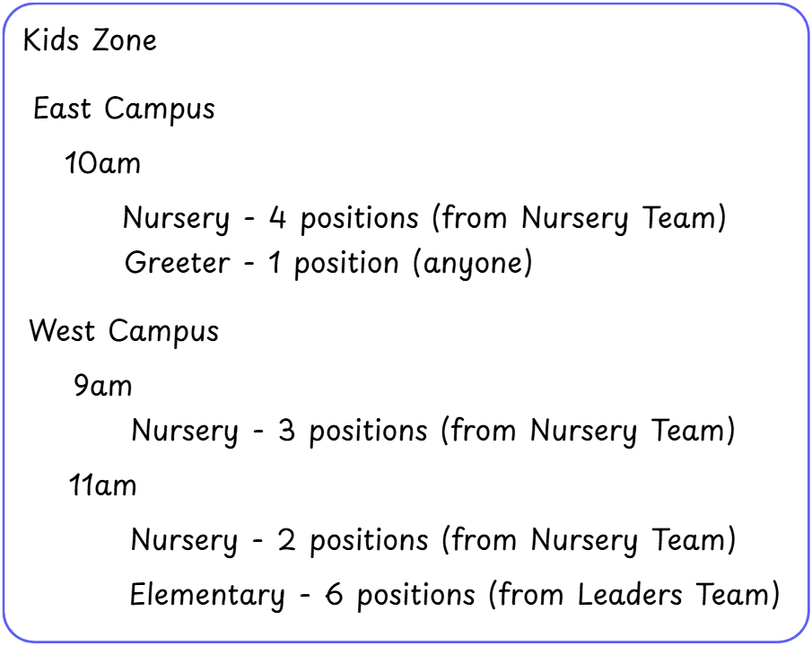Click the number 6 in the Elementary line
This screenshot has height=646, width=812.
[334, 594]
